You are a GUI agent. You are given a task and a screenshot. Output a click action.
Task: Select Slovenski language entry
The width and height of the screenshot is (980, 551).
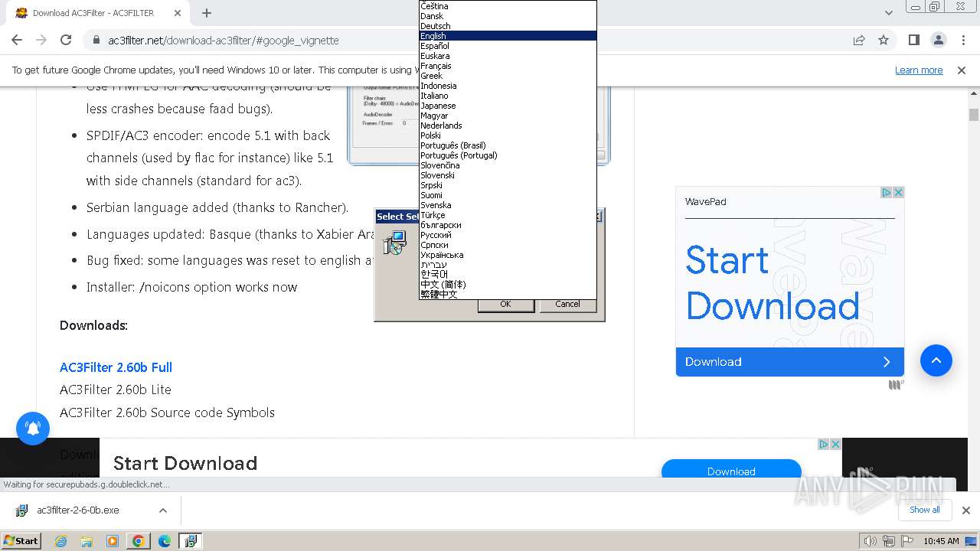[508, 175]
